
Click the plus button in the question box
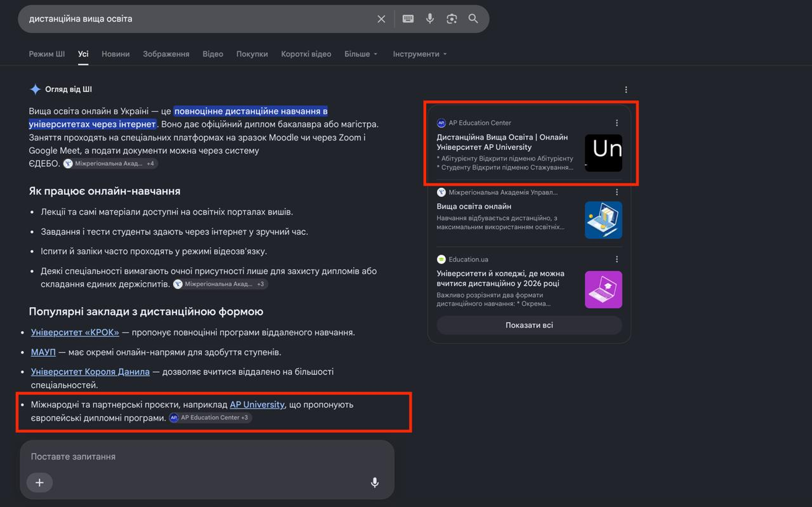point(40,483)
